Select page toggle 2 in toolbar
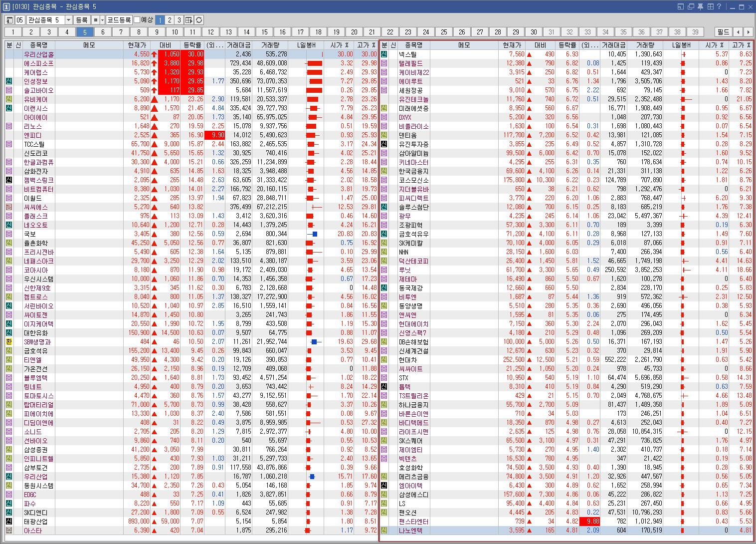The height and width of the screenshot is (544, 756). pyautogui.click(x=170, y=20)
